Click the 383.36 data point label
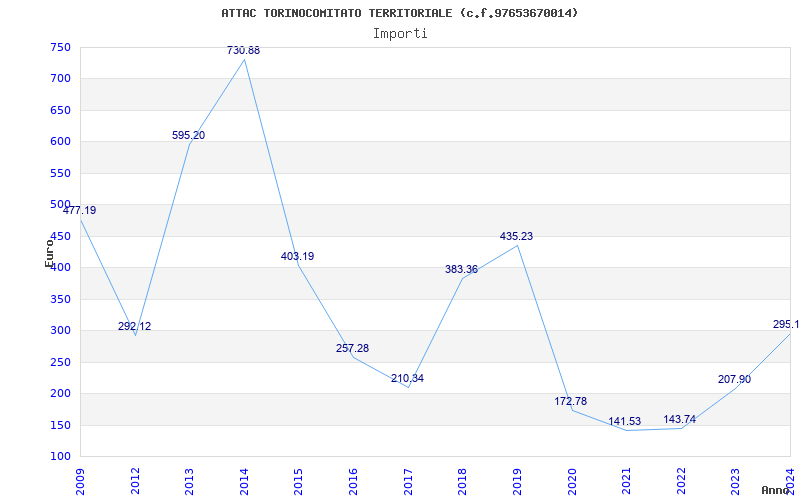 (x=461, y=269)
